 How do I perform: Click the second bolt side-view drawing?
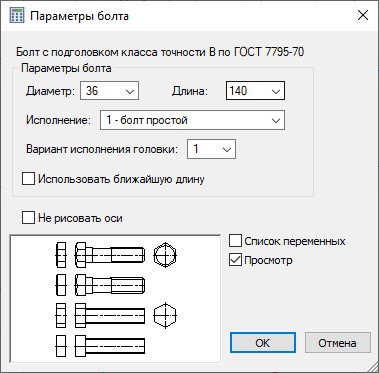[x=110, y=285]
